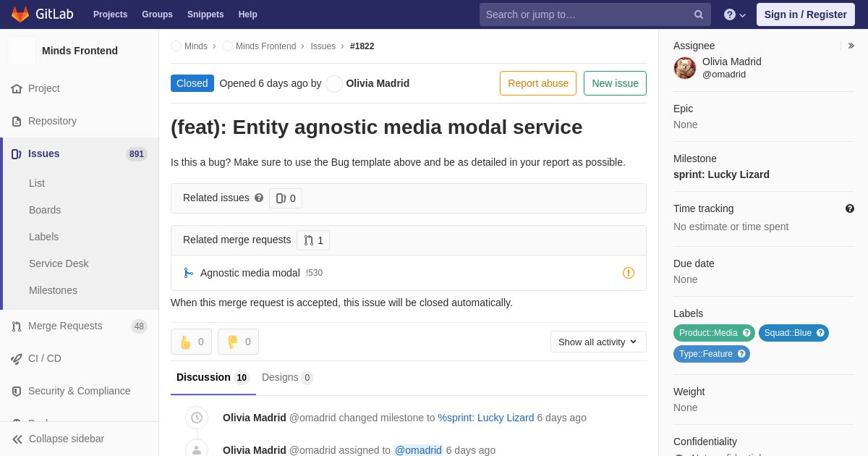
Task: Open sprint: Lucky Lizard milestone in sidebar
Action: pos(721,174)
